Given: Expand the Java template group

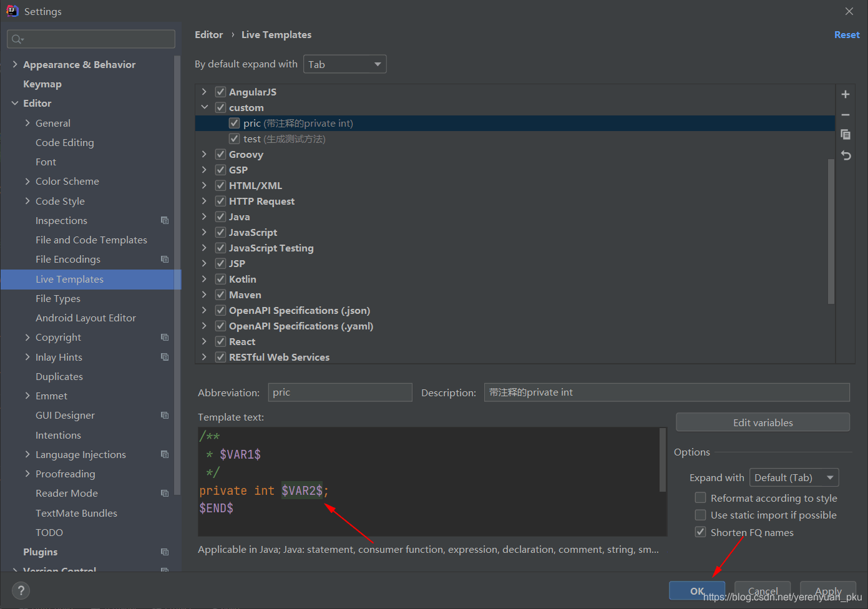Looking at the screenshot, I should pos(204,217).
